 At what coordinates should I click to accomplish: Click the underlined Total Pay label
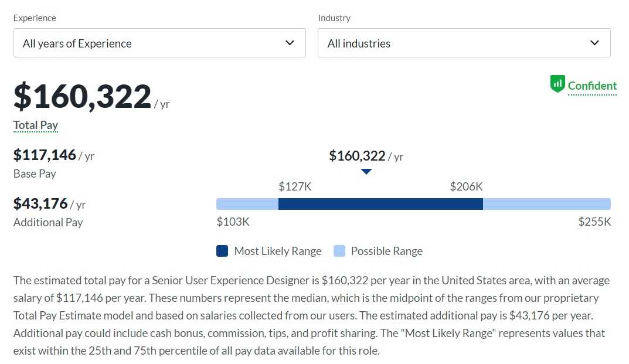point(36,125)
